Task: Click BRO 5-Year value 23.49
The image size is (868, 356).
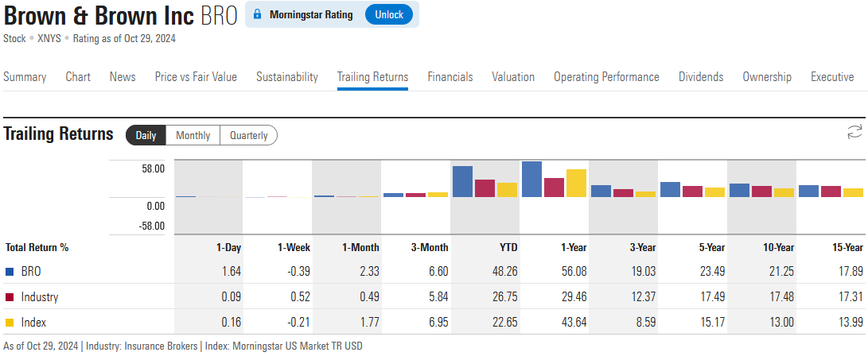Action: 714,272
